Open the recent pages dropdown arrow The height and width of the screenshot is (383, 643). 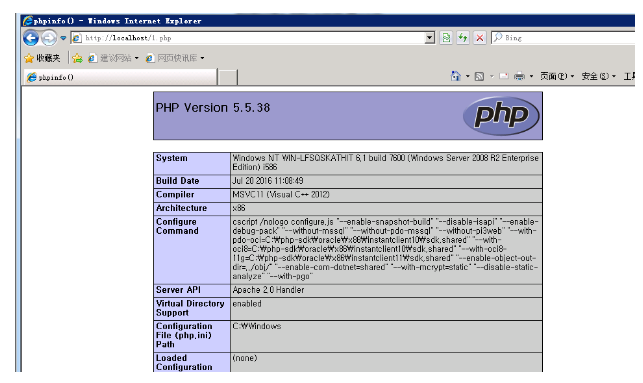pos(63,38)
